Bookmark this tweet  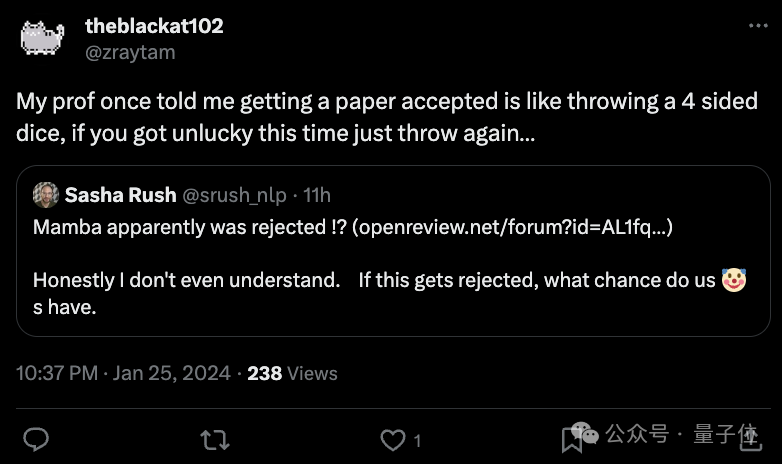[x=571, y=439]
